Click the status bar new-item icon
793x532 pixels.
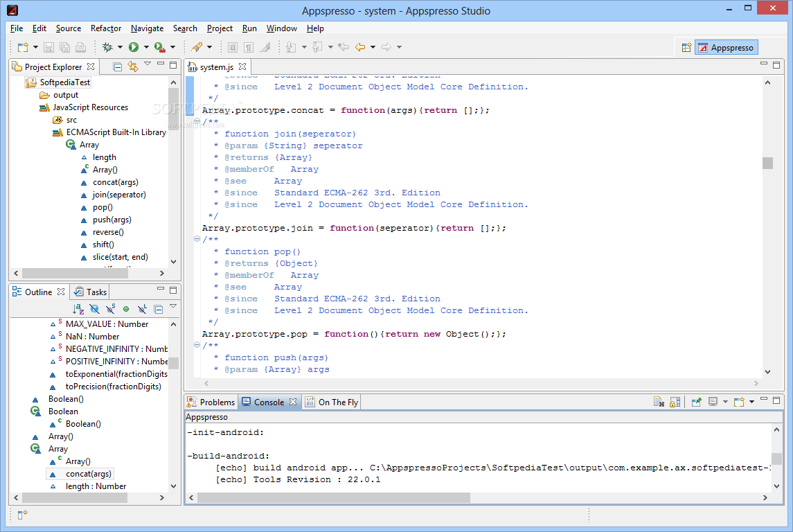click(22, 515)
